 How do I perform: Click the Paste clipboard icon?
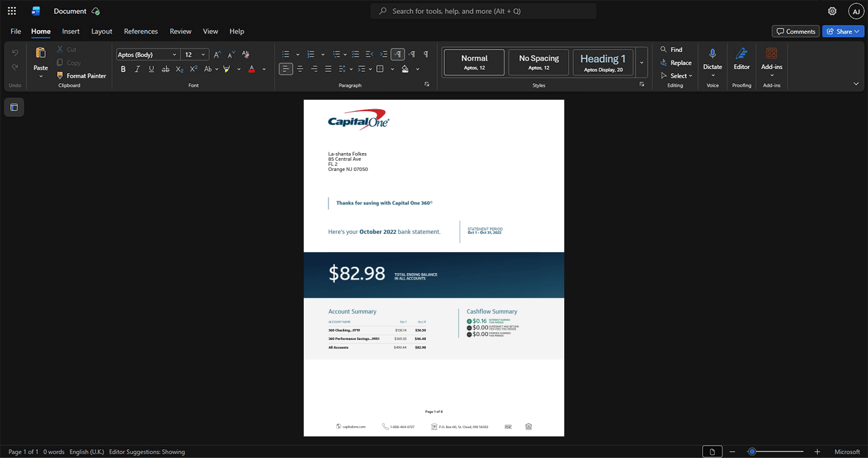[41, 53]
